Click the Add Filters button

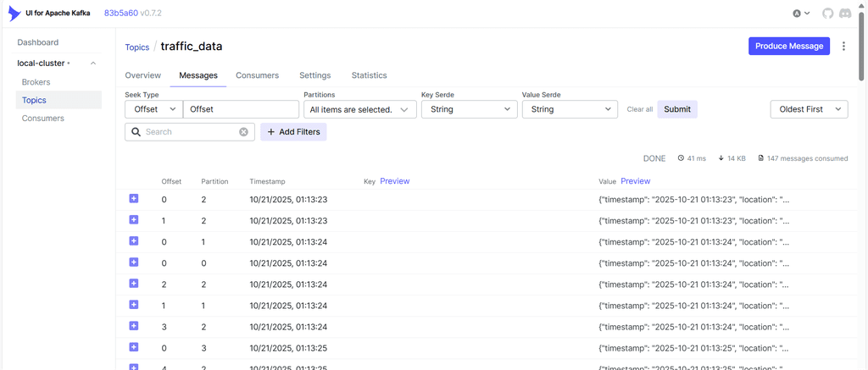[x=293, y=132]
